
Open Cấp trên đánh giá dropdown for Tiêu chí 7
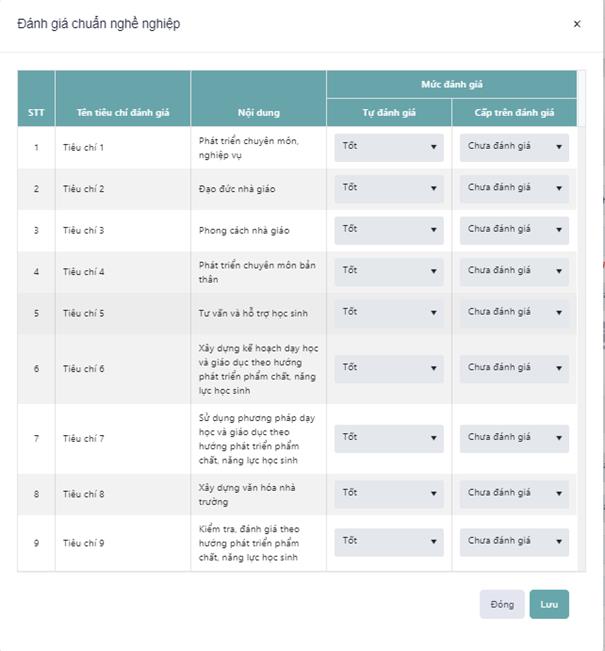[514, 438]
